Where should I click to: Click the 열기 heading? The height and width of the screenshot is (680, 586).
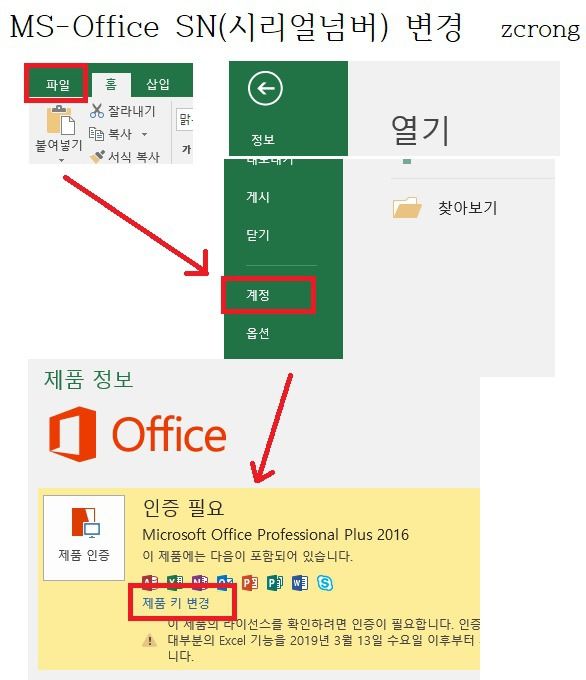click(420, 131)
